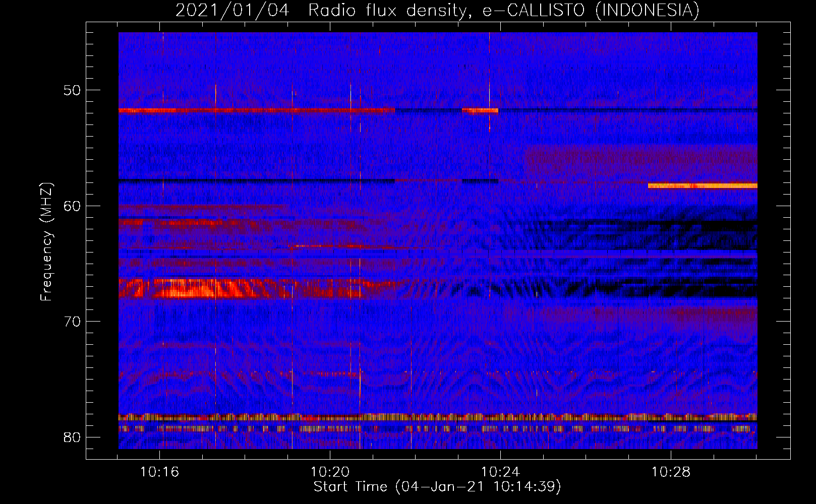816x504 pixels.
Task: Click the 10:28 time tick label
Action: (671, 472)
